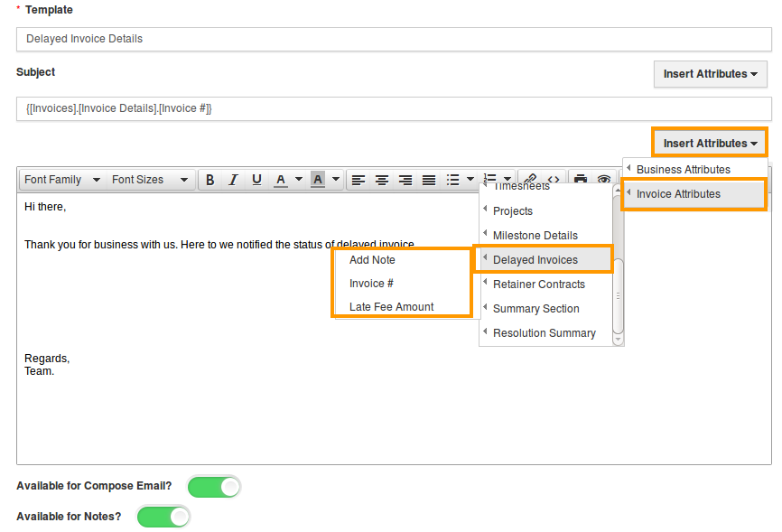Choose Retainer Contracts from the submenu
Image resolution: width=782 pixels, height=532 pixels.
click(x=538, y=285)
